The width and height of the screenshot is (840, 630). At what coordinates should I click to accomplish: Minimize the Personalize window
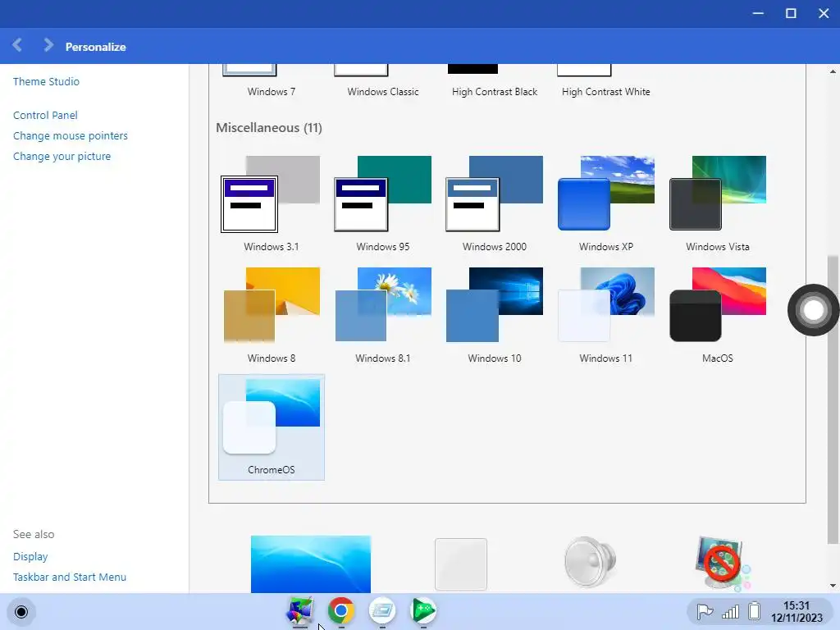758,13
